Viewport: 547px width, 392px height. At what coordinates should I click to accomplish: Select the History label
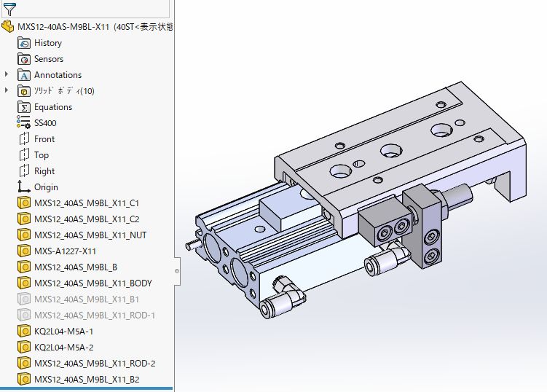(x=48, y=43)
